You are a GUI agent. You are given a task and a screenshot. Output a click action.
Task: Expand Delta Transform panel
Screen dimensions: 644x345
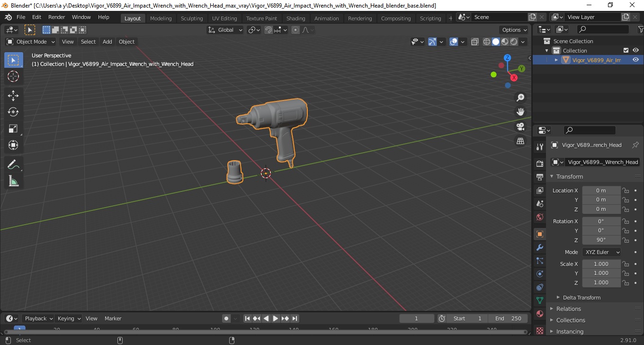[x=581, y=298]
